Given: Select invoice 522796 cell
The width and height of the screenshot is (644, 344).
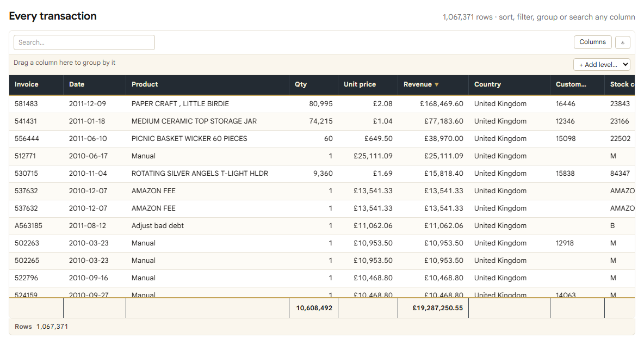Looking at the screenshot, I should click(36, 278).
